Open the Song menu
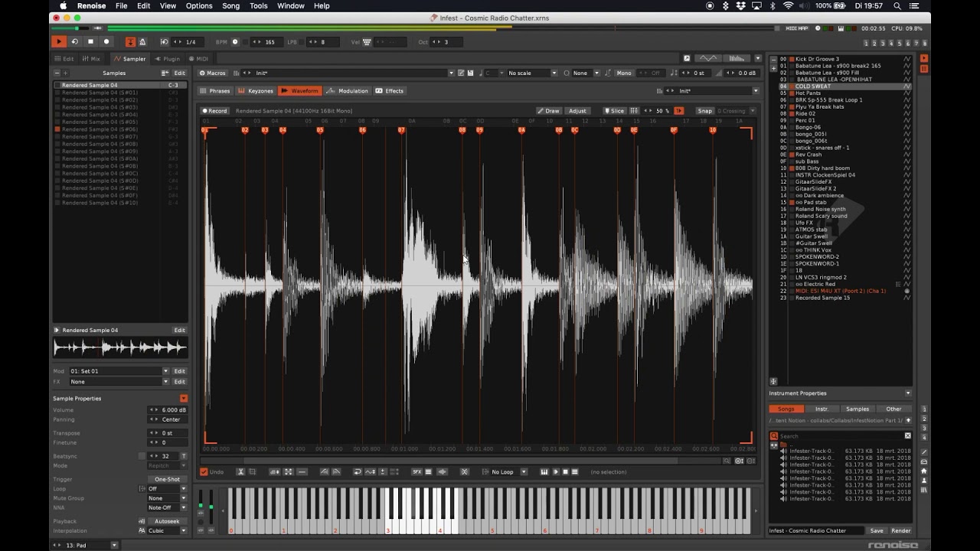The image size is (980, 551). point(230,5)
